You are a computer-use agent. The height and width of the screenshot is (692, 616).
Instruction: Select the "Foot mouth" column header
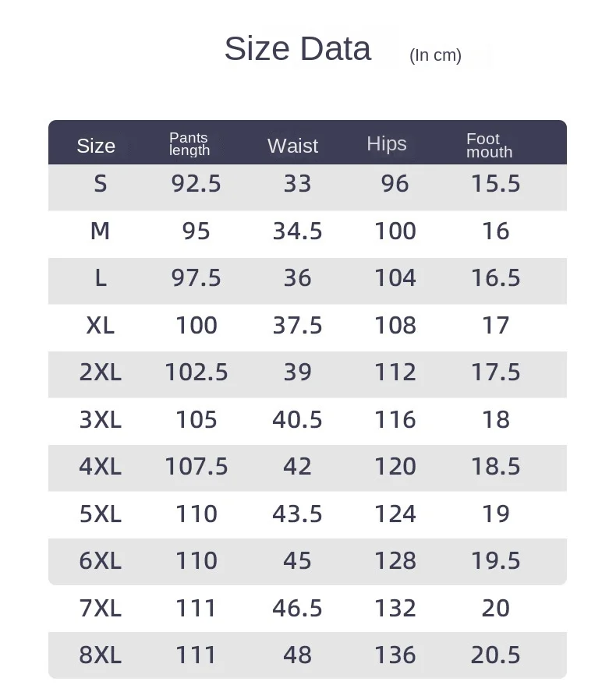tap(489, 146)
